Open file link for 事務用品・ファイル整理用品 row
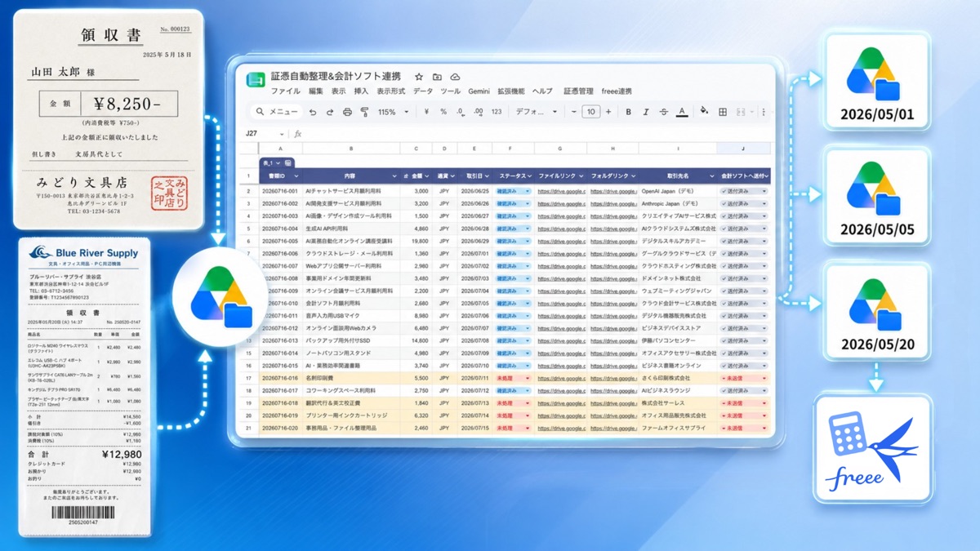 point(561,429)
